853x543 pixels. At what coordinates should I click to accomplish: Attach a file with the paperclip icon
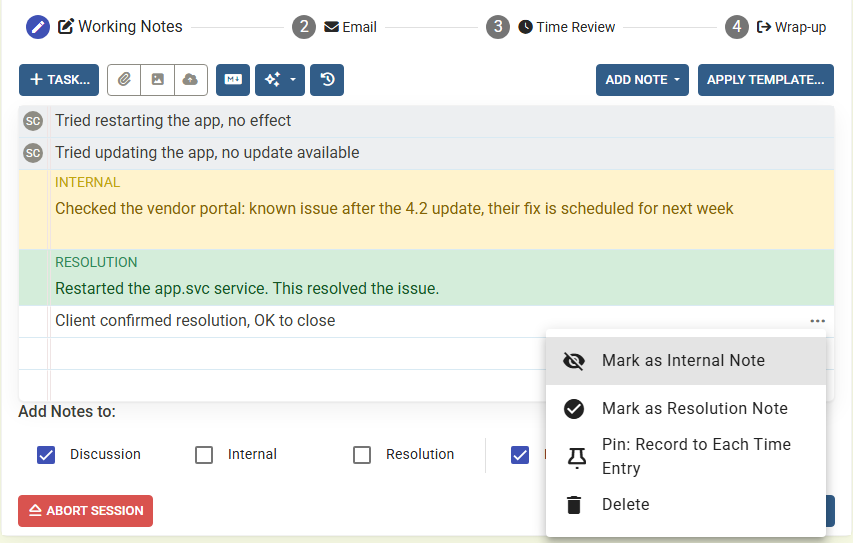coord(124,80)
